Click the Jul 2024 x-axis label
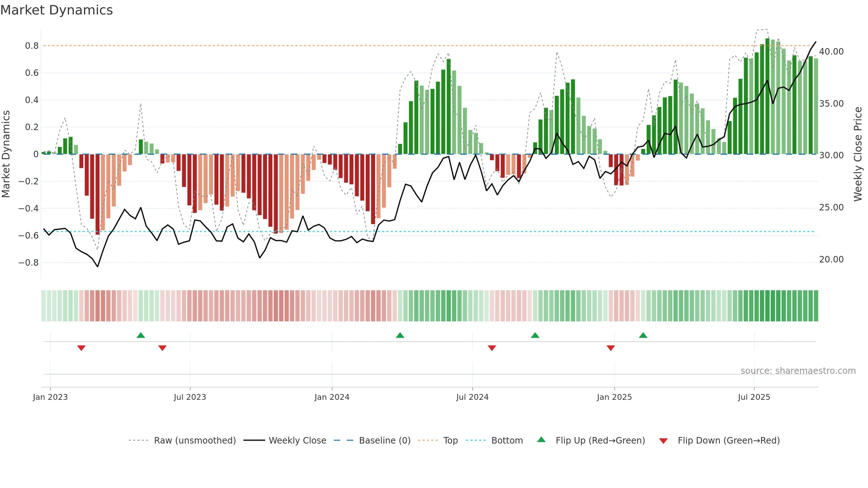868x488 pixels. click(472, 397)
